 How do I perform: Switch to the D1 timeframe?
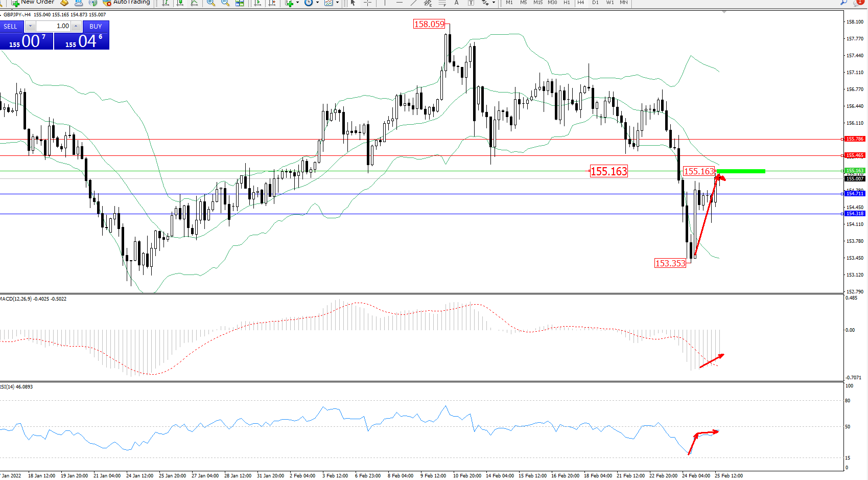point(595,3)
